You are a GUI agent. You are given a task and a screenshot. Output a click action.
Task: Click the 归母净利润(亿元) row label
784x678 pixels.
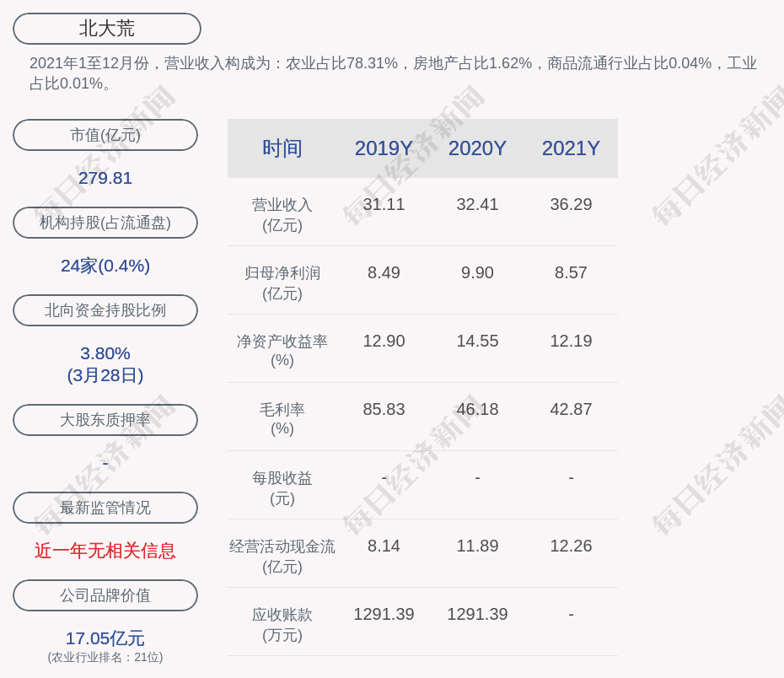point(282,283)
